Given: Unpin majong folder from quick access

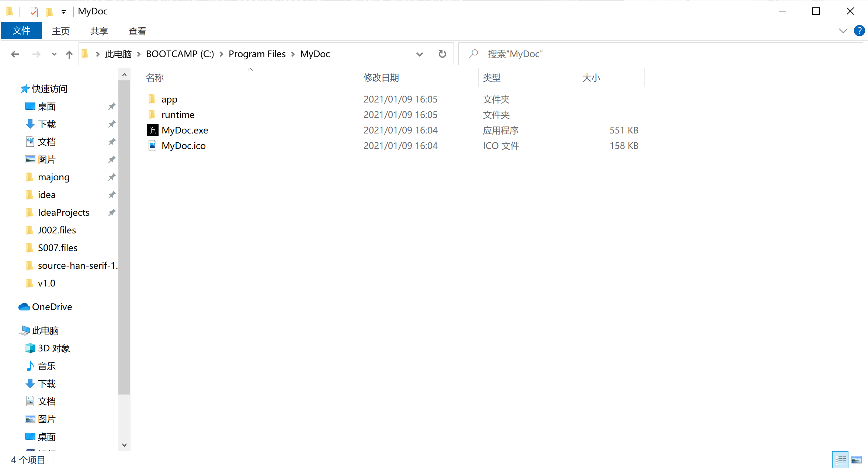Looking at the screenshot, I should [112, 177].
